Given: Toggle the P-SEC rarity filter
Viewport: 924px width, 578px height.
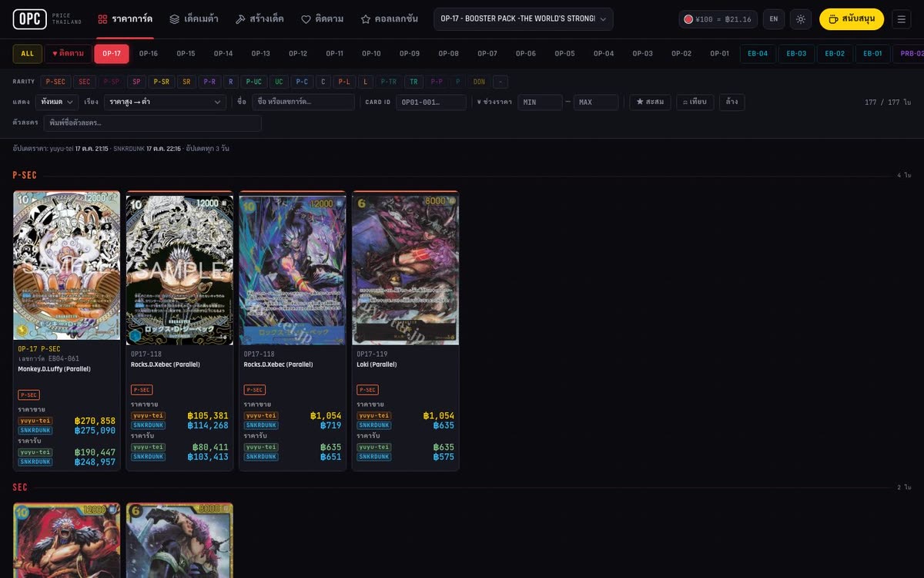Looking at the screenshot, I should pyautogui.click(x=55, y=82).
